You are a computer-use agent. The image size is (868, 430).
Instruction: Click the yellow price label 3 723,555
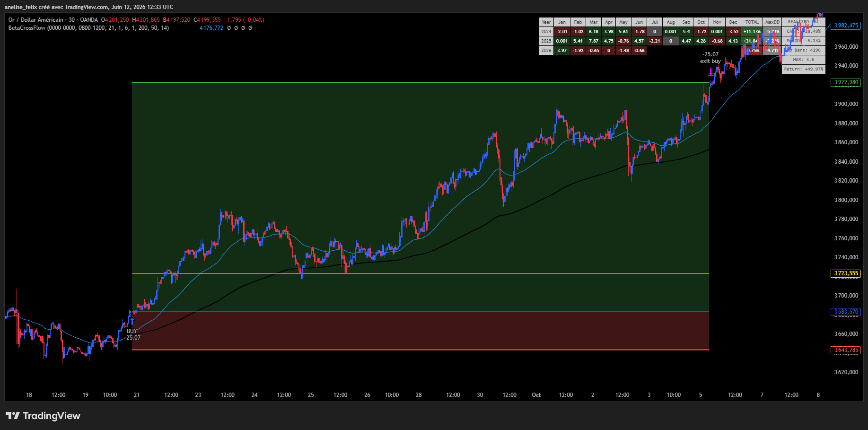(x=846, y=273)
